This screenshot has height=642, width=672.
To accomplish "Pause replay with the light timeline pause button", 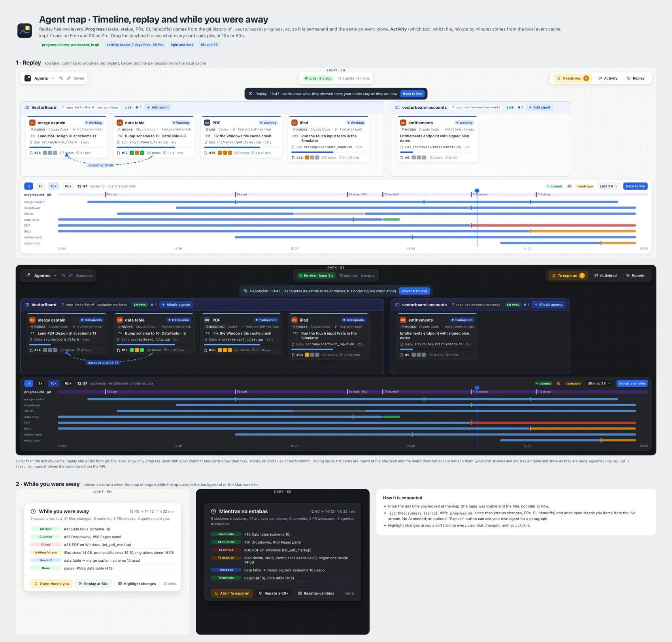I will (28, 186).
